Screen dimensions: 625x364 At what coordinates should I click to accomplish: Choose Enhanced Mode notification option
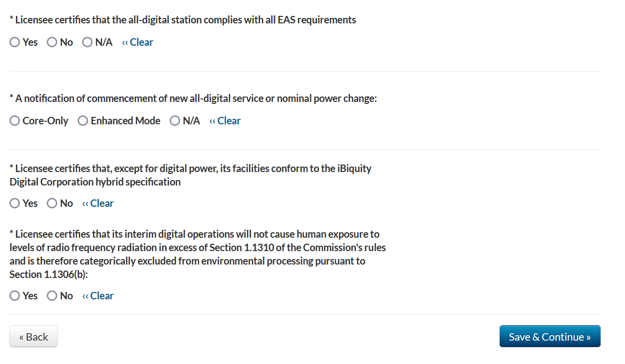tap(83, 121)
